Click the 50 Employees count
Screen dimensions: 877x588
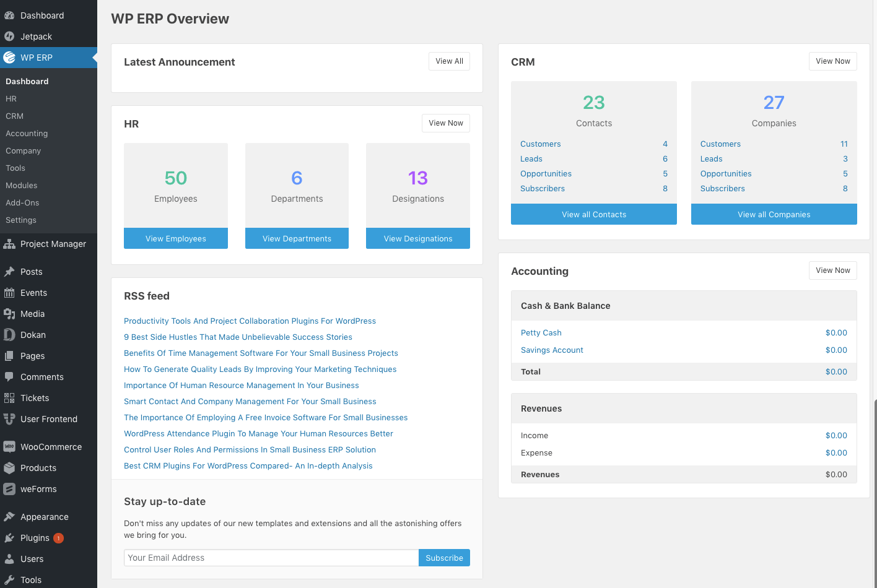(x=176, y=178)
